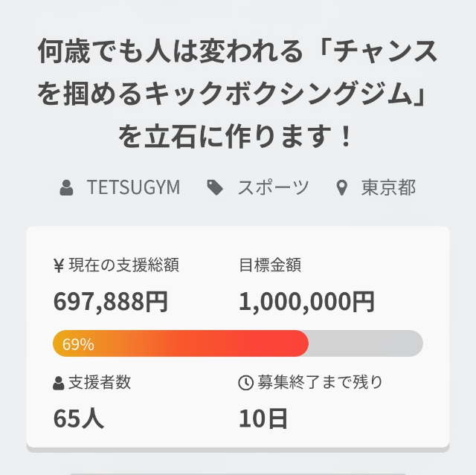Image resolution: width=476 pixels, height=475 pixels.
Task: Click the 現在の支援総額 label
Action: 124,265
